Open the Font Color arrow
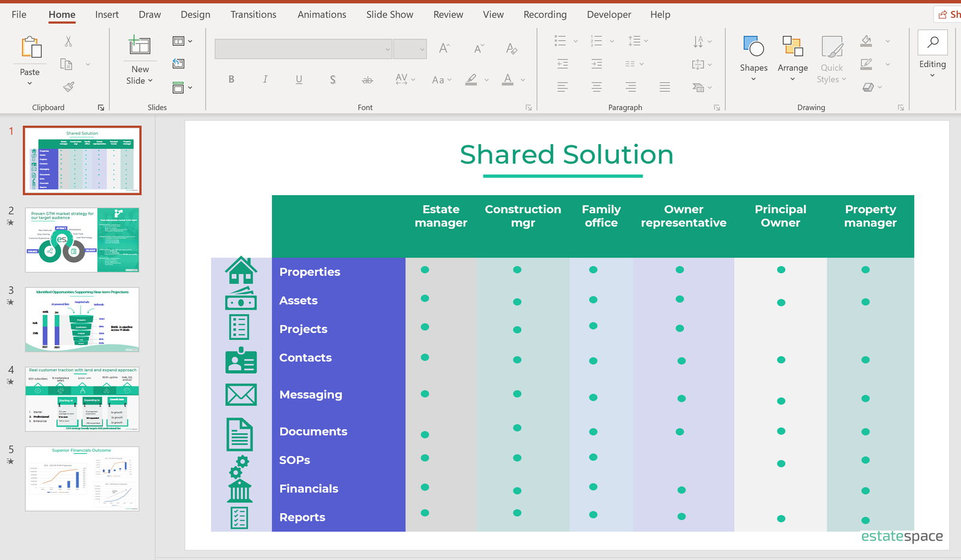This screenshot has width=961, height=560. [523, 80]
